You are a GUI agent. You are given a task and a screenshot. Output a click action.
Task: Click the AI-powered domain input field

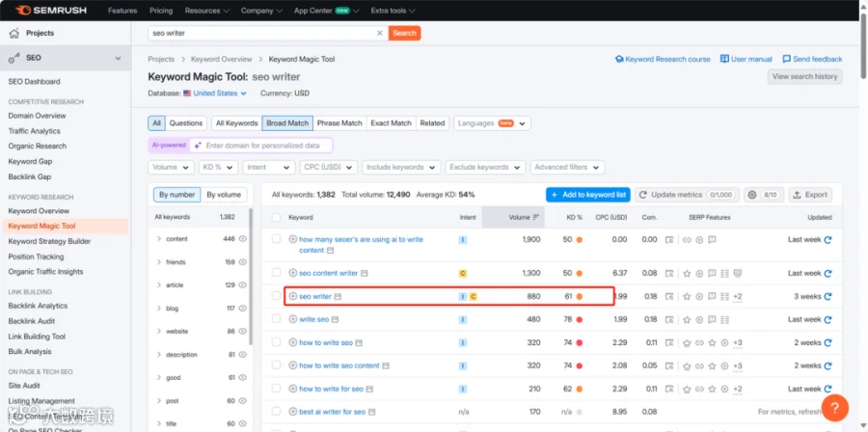click(x=261, y=146)
